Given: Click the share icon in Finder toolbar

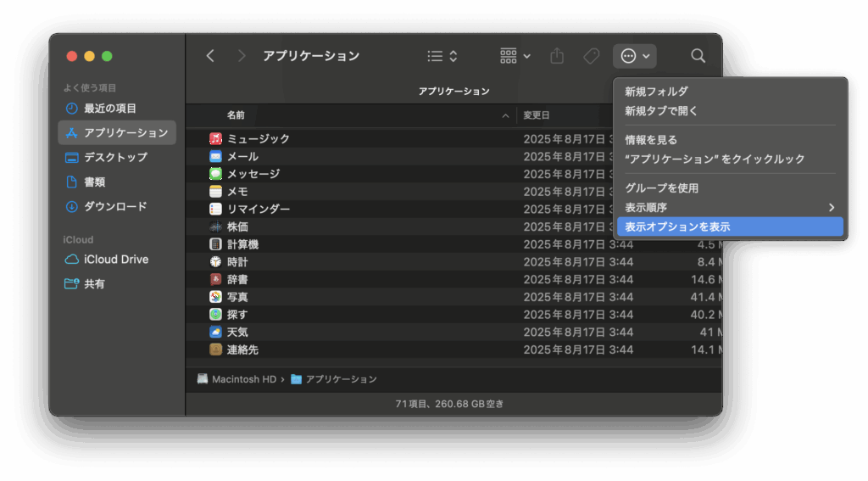Looking at the screenshot, I should coord(557,56).
